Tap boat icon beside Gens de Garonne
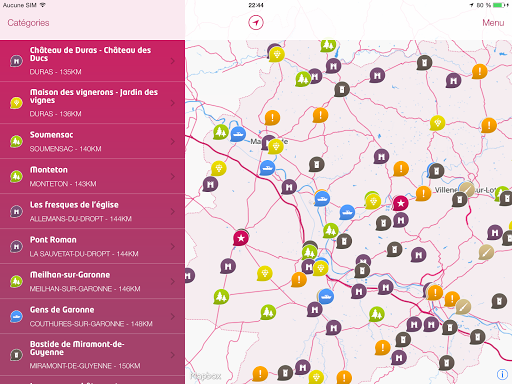 [16, 316]
